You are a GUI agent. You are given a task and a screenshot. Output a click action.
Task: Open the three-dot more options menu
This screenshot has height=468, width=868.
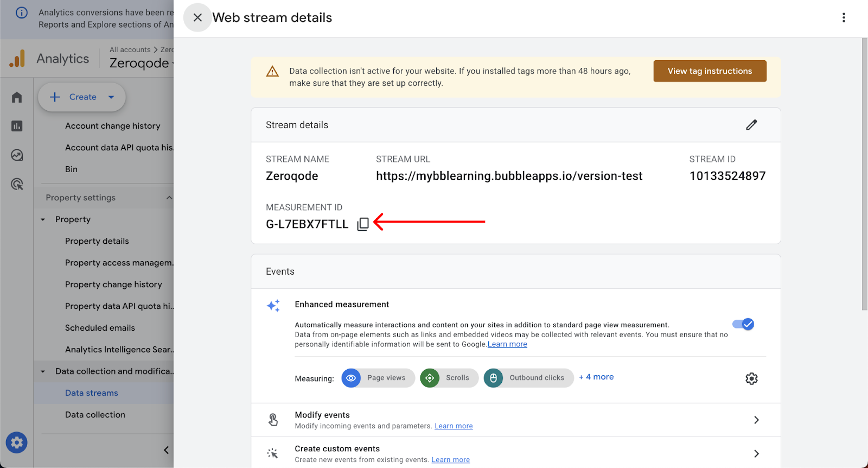click(x=844, y=18)
